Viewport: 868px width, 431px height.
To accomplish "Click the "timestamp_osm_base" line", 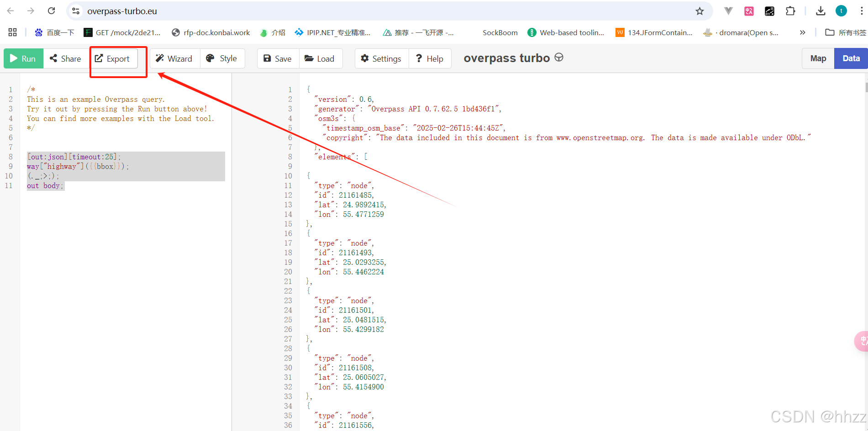I will pos(414,128).
